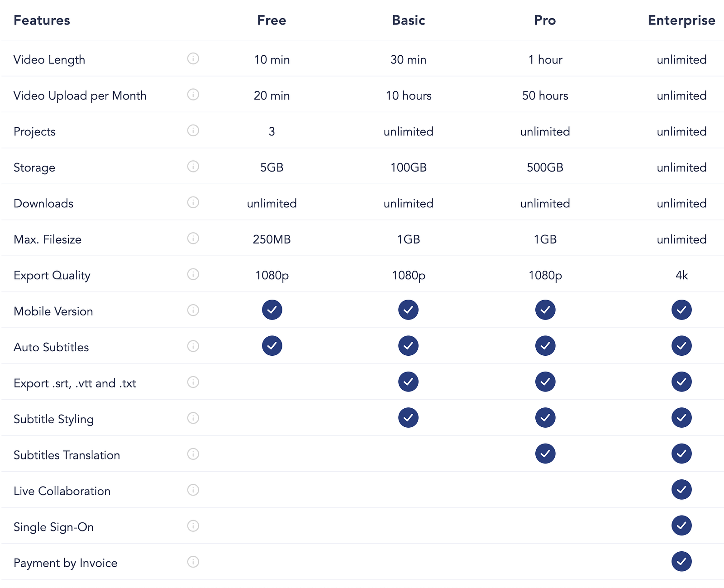This screenshot has width=724, height=588.
Task: Click info icon beside Subtitles Translation
Action: 193,454
